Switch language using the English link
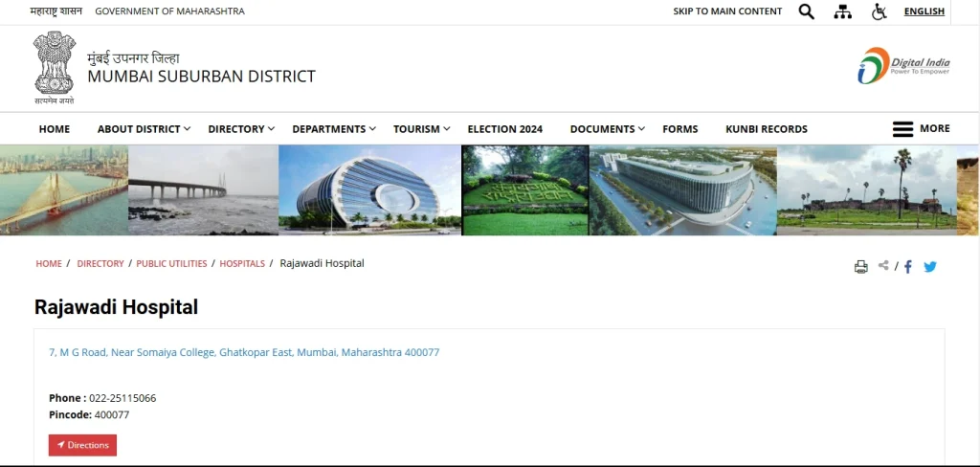The height and width of the screenshot is (467, 980). (924, 11)
